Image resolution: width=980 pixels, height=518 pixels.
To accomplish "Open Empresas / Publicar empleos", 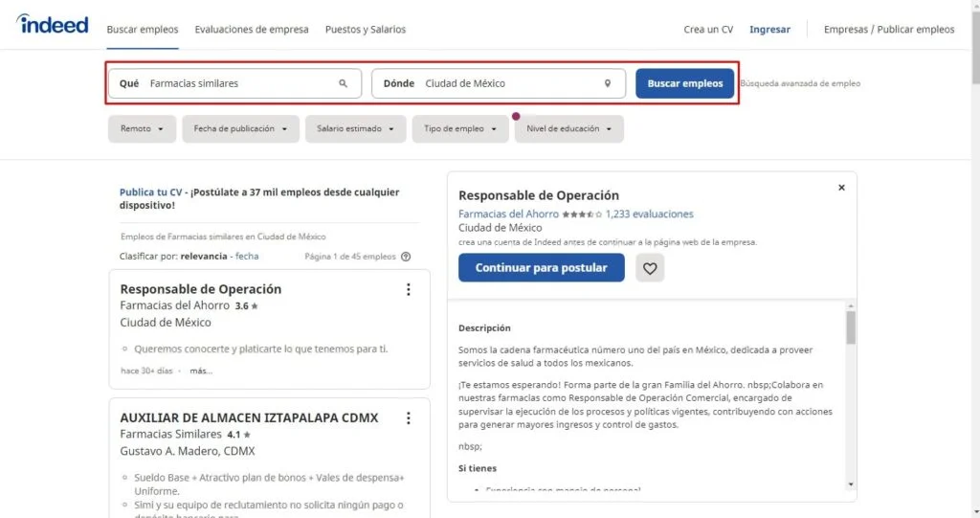I will [x=889, y=30].
